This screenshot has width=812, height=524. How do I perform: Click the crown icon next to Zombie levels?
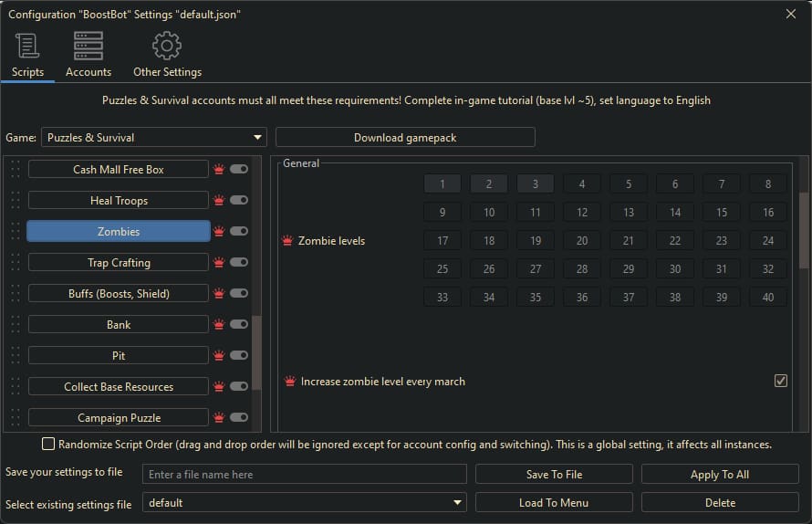[x=287, y=240]
